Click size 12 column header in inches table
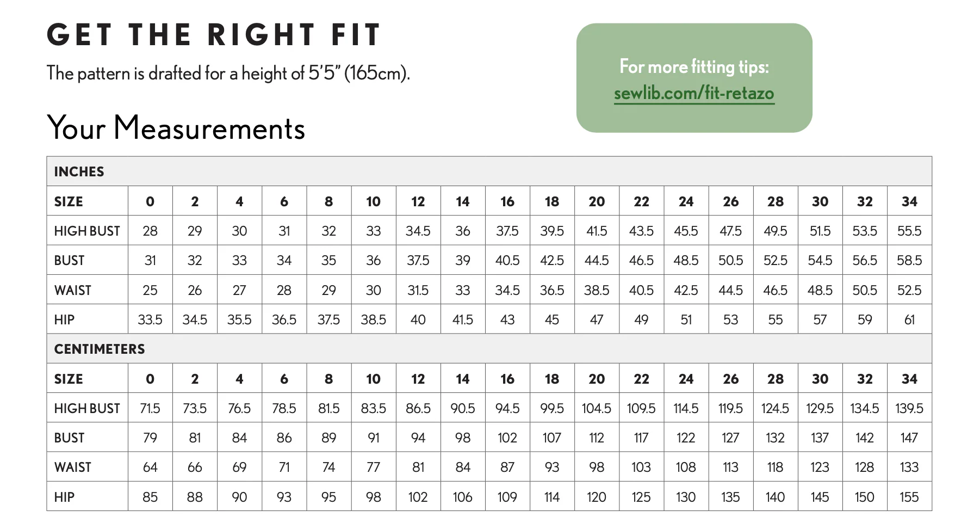Viewport: 980px width, 529px height. click(x=418, y=201)
